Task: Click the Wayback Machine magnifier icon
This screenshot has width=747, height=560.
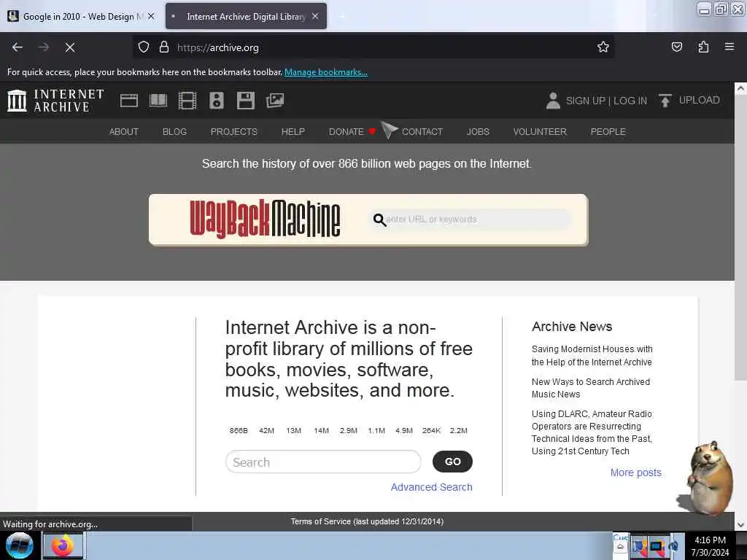Action: [x=379, y=219]
